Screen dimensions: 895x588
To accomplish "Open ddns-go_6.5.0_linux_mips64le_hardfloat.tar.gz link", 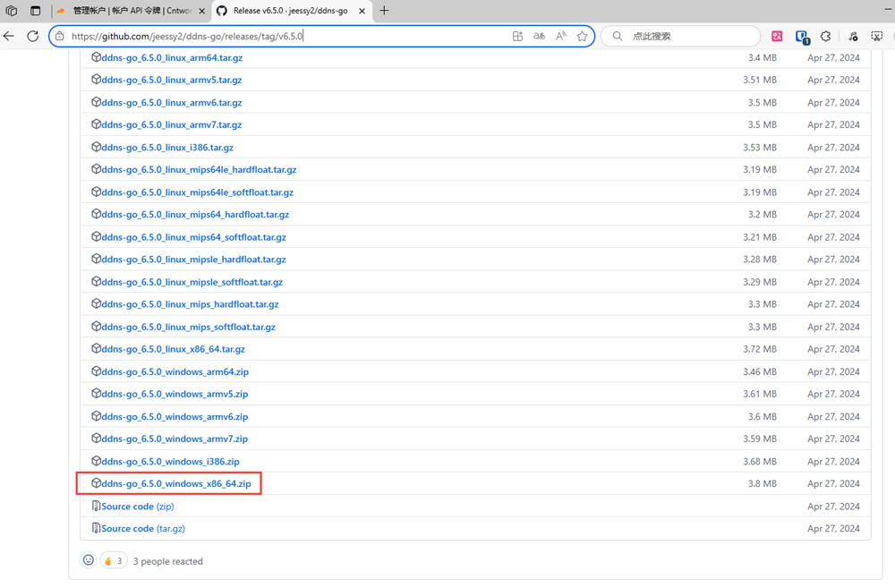I will click(x=200, y=169).
